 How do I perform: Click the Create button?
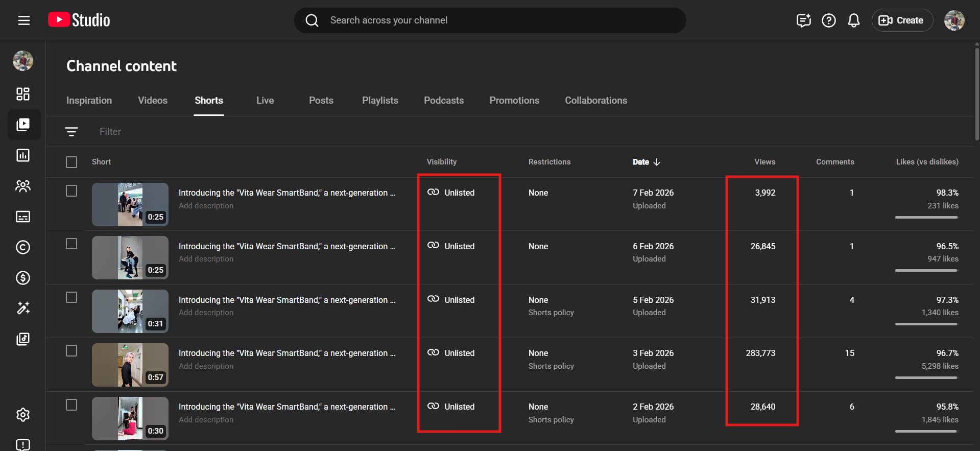pos(902,20)
